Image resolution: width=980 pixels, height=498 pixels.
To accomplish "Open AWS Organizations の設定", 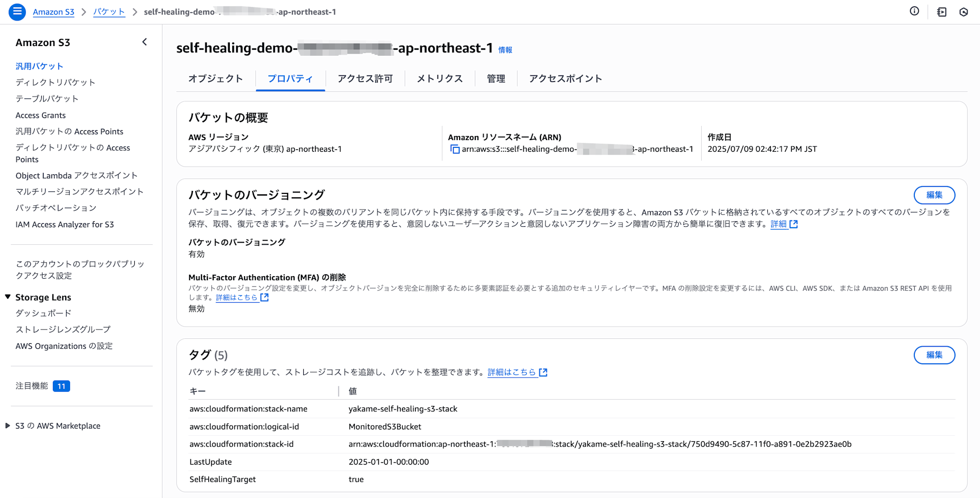I will (x=64, y=346).
